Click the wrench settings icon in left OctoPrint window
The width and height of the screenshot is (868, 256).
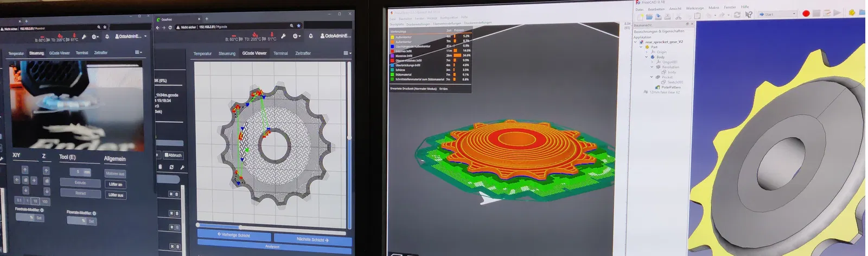coord(84,37)
